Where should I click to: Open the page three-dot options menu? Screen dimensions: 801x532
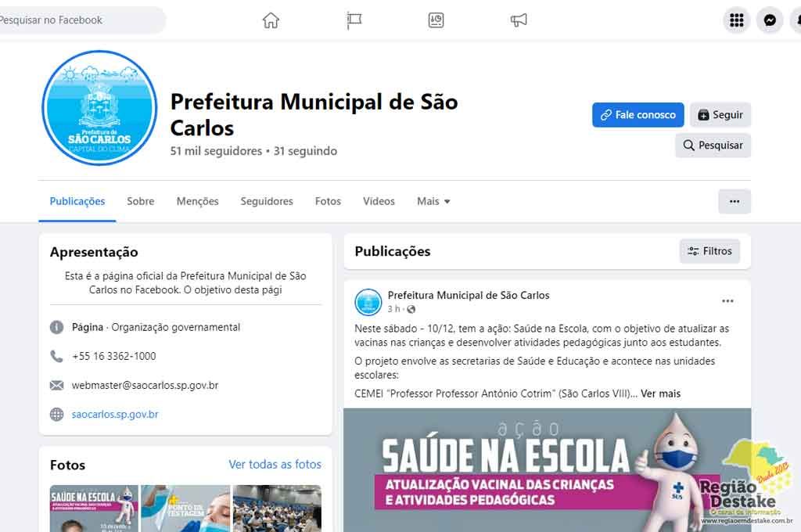734,201
